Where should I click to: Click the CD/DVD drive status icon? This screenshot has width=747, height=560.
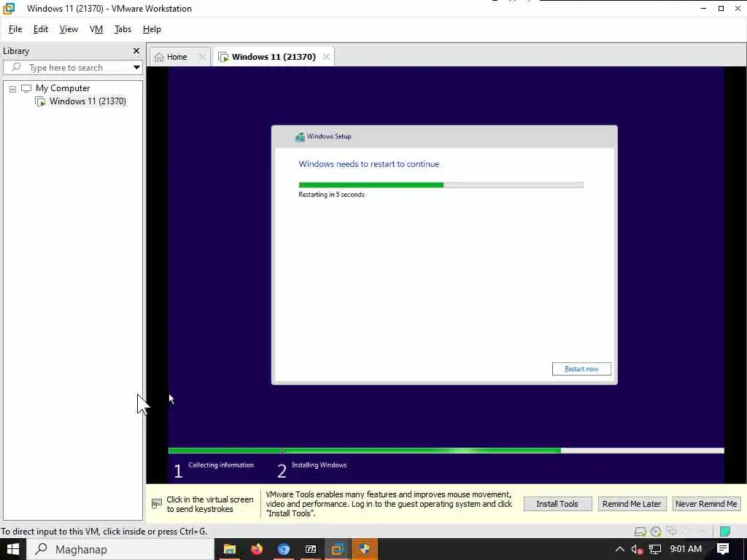tap(656, 532)
